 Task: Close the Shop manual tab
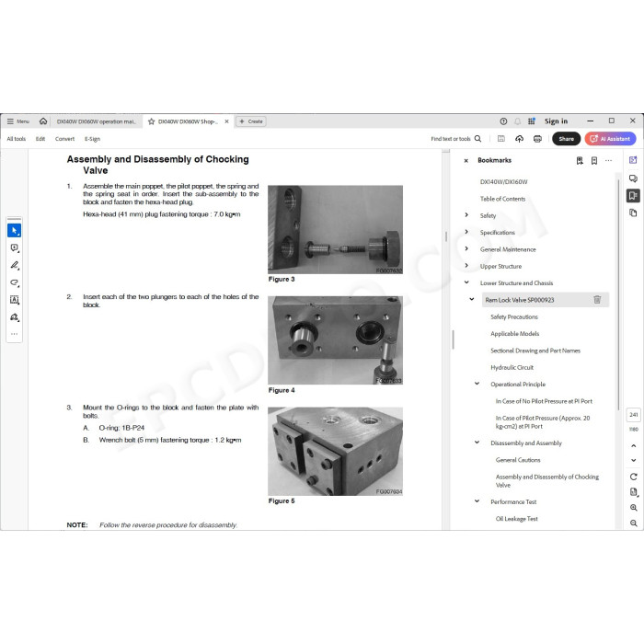pyautogui.click(x=226, y=121)
